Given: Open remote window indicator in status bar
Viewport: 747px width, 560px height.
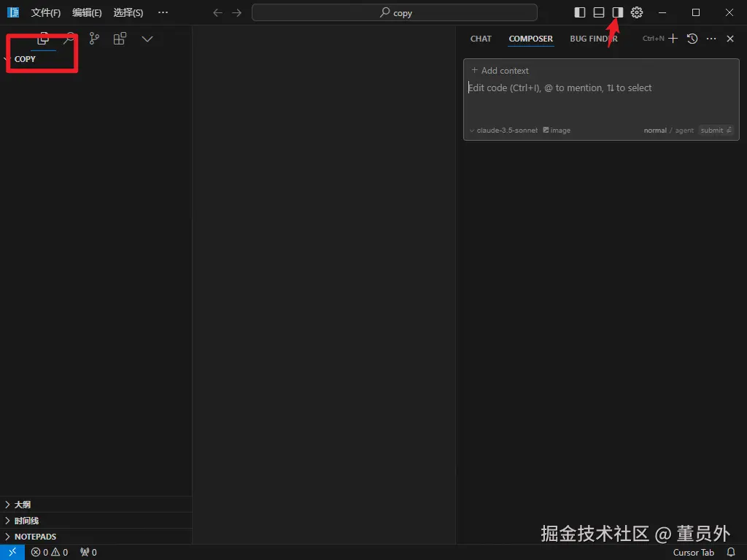Looking at the screenshot, I should [12, 553].
